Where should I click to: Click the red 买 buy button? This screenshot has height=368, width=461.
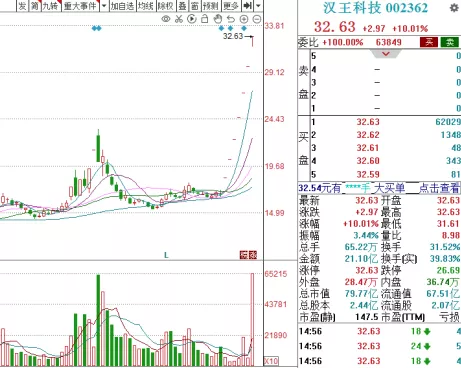[x=429, y=42]
